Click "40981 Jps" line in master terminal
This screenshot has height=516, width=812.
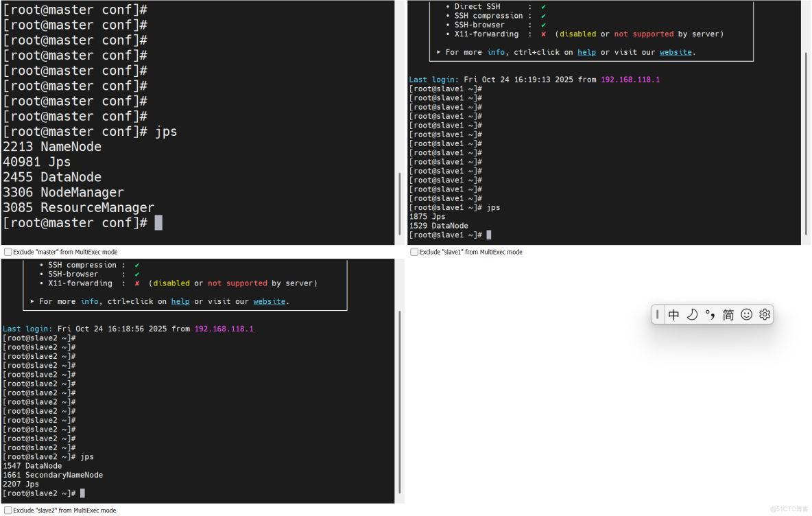click(37, 162)
